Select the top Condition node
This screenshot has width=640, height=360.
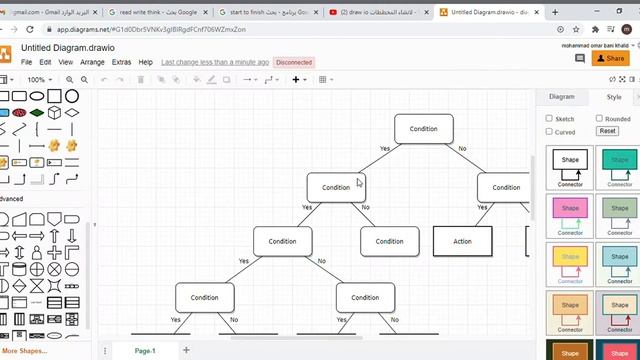pyautogui.click(x=424, y=129)
